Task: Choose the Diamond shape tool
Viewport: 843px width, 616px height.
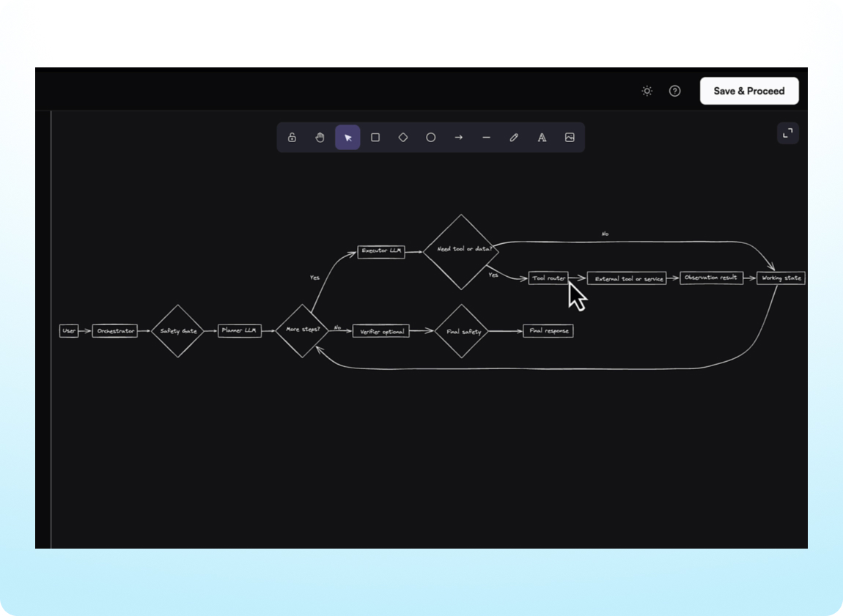Action: point(403,138)
